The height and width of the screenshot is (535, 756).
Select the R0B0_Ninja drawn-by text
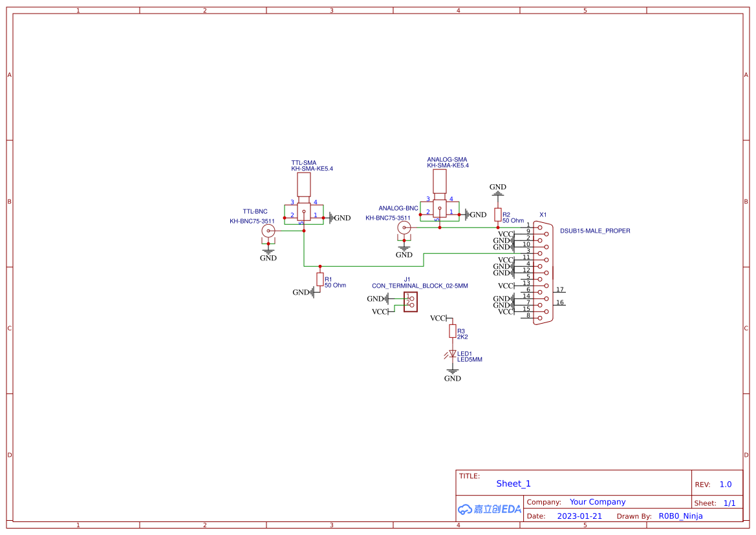tap(680, 516)
